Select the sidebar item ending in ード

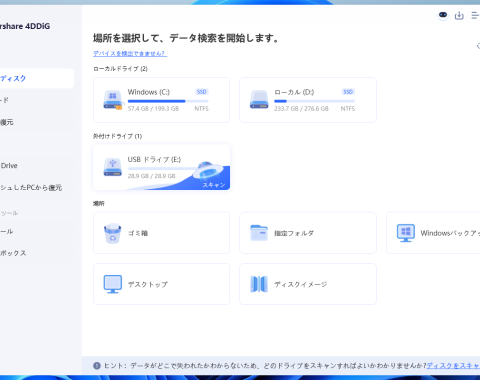[x=37, y=100]
